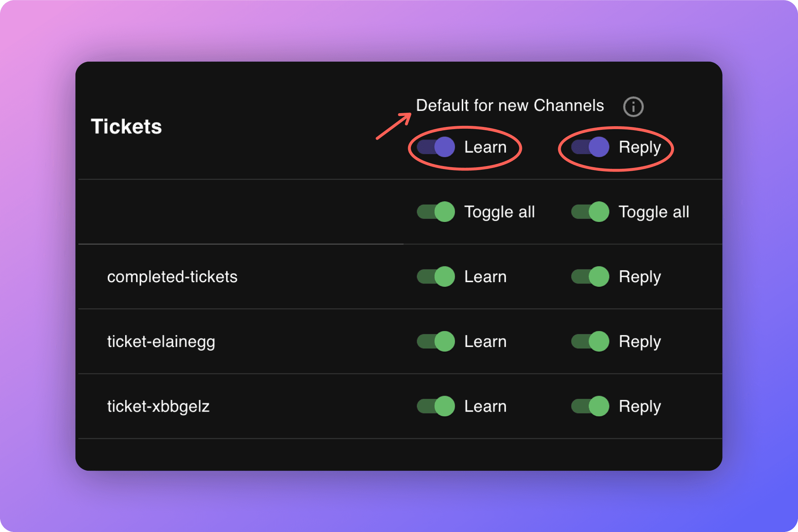Viewport: 798px width, 532px height.
Task: Turn off Learn for completed-tickets
Action: (x=435, y=277)
